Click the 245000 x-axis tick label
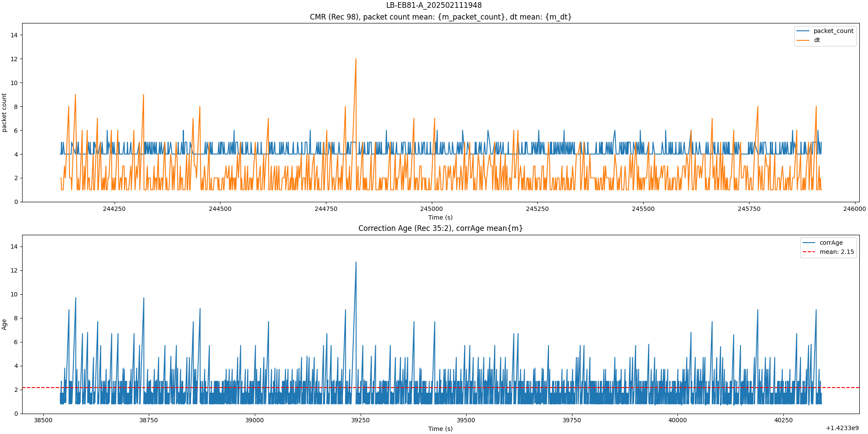This screenshot has width=868, height=434. tap(431, 209)
